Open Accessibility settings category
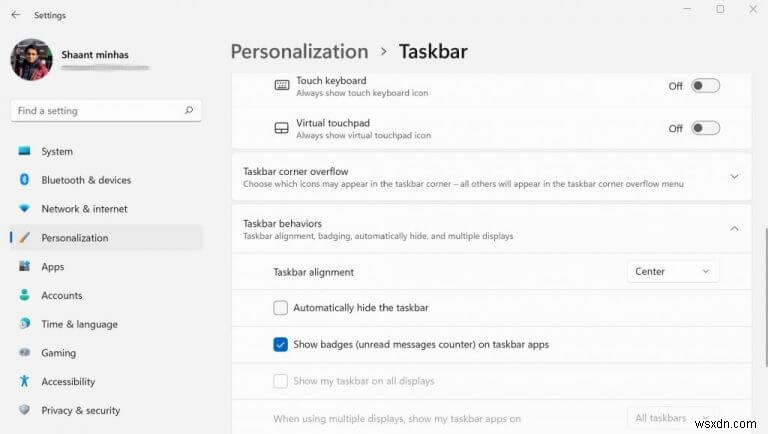The image size is (768, 434). [106, 382]
